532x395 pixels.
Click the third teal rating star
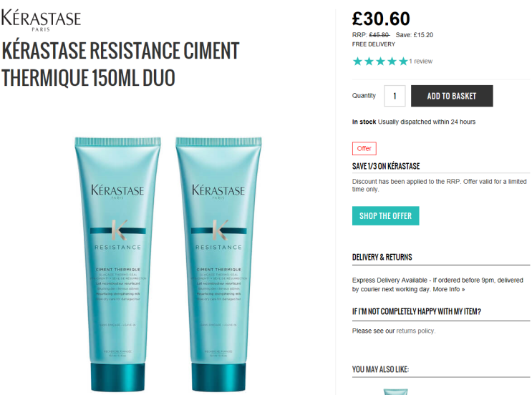(381, 62)
